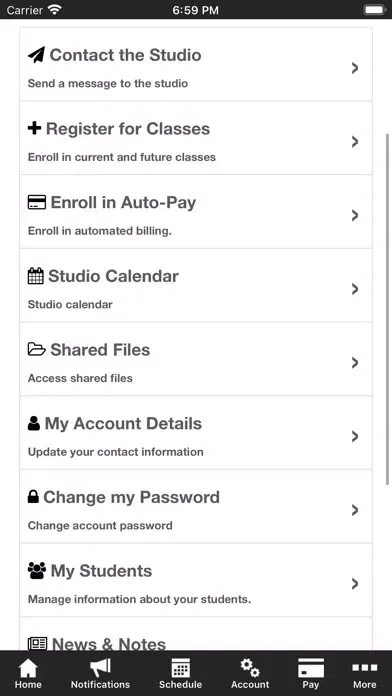Open Register for Classes heading link
This screenshot has width=392, height=696.
(x=128, y=129)
